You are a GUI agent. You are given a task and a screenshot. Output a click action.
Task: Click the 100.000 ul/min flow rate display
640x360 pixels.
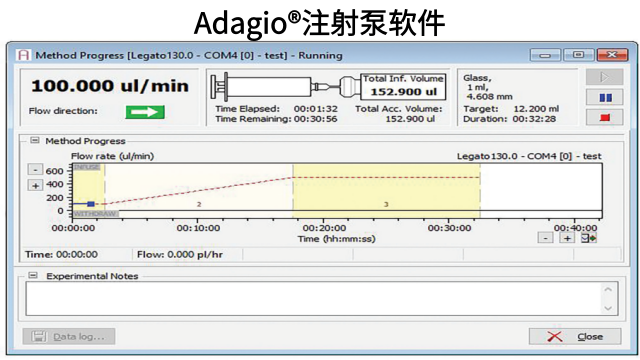pyautogui.click(x=110, y=86)
